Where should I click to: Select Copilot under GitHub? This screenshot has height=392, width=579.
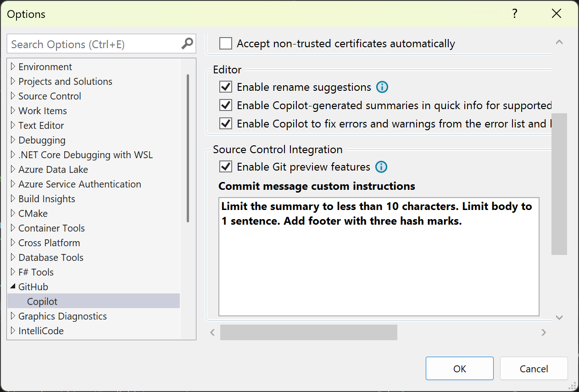click(43, 301)
